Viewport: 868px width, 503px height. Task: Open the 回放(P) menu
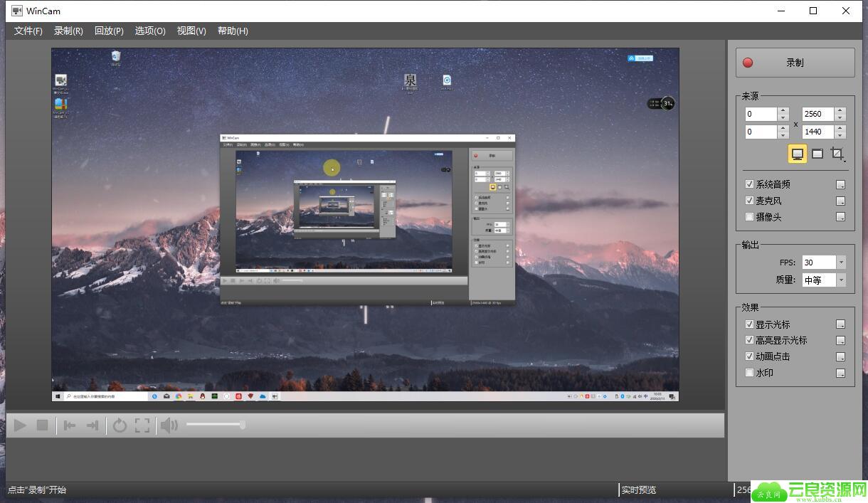[x=109, y=31]
